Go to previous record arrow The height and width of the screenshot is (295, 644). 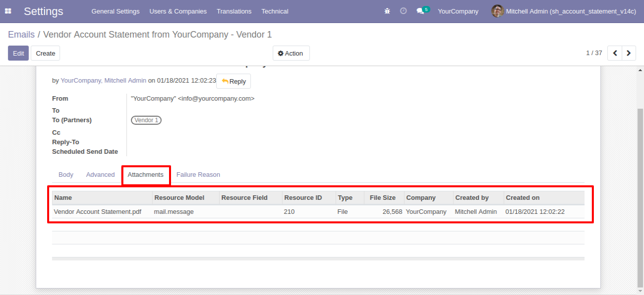(x=615, y=53)
